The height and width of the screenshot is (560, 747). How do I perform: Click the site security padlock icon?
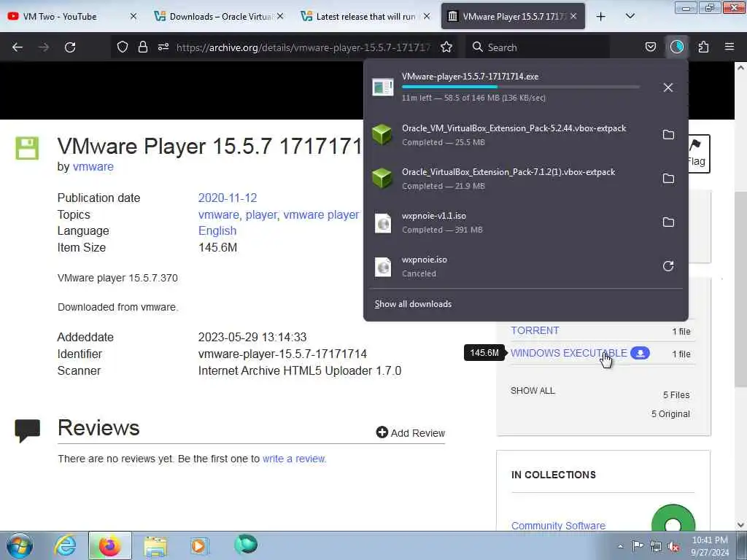coord(142,47)
